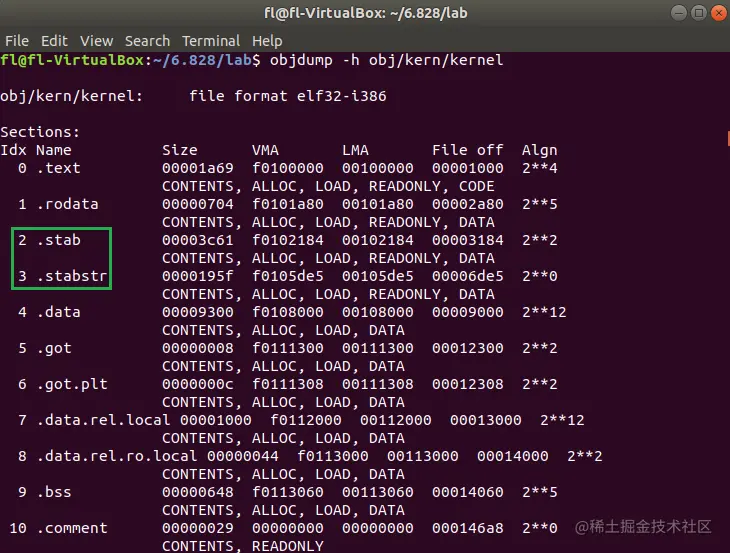Click the .stab VMA f0102184
This screenshot has width=730, height=553.
pos(288,240)
